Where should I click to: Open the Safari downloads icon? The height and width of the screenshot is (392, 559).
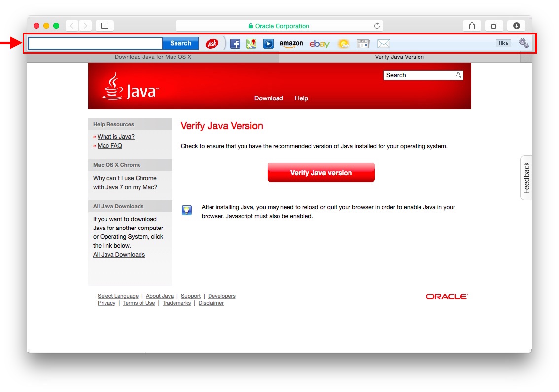tap(516, 26)
